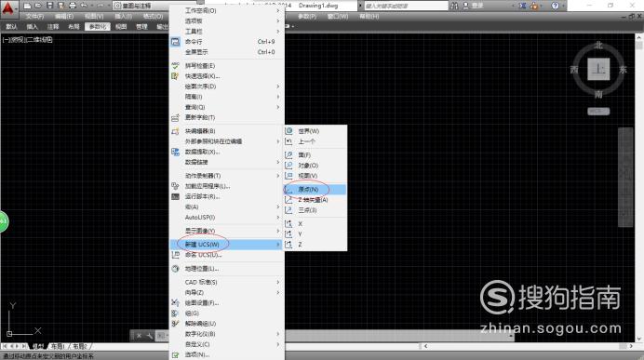Click the Load Application (L) icon
Image resolution: width=644 pixels, height=360 pixels.
click(175, 186)
